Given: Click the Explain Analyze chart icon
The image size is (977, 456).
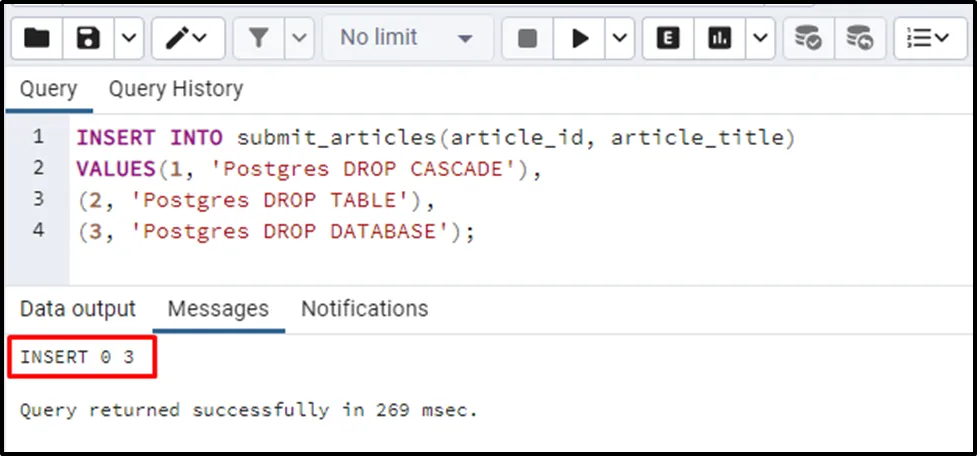Looking at the screenshot, I should pos(719,38).
